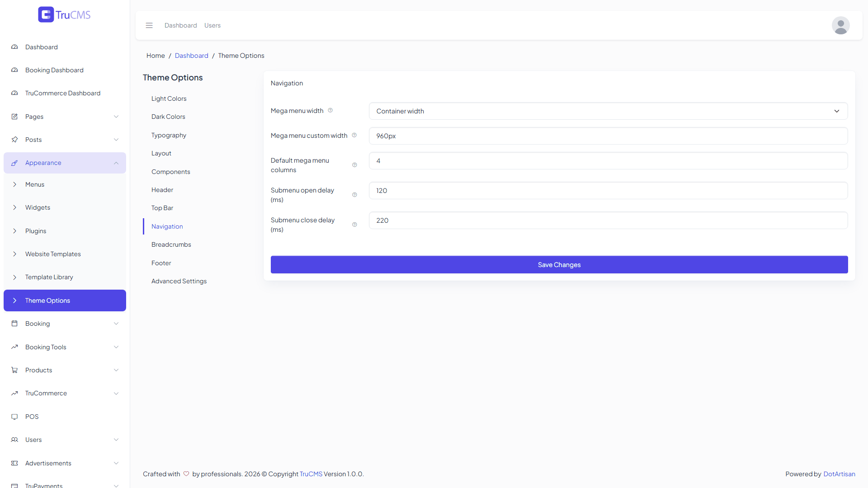The width and height of the screenshot is (868, 488).
Task: Click the Booking calendar icon
Action: pyautogui.click(x=14, y=324)
